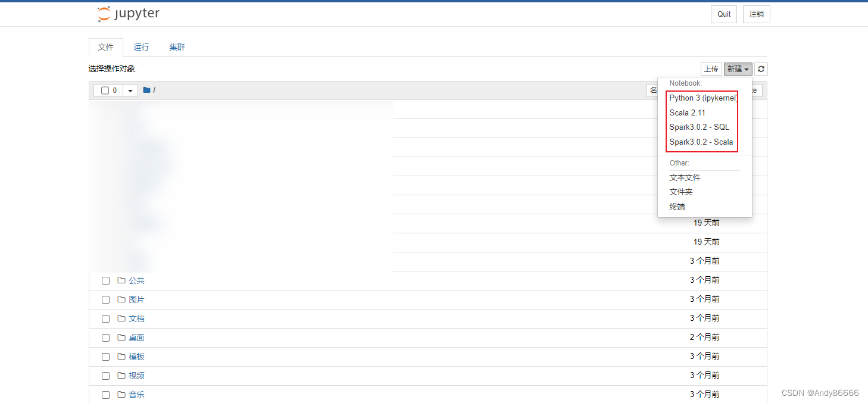Click the folder icon beside 音乐
Image resolution: width=868 pixels, height=403 pixels.
pyautogui.click(x=121, y=395)
